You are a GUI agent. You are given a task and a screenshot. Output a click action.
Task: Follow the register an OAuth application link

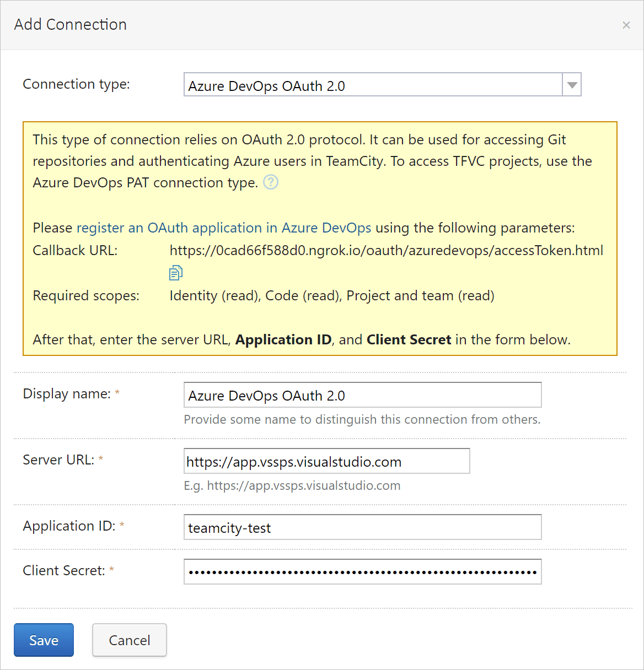tap(224, 228)
